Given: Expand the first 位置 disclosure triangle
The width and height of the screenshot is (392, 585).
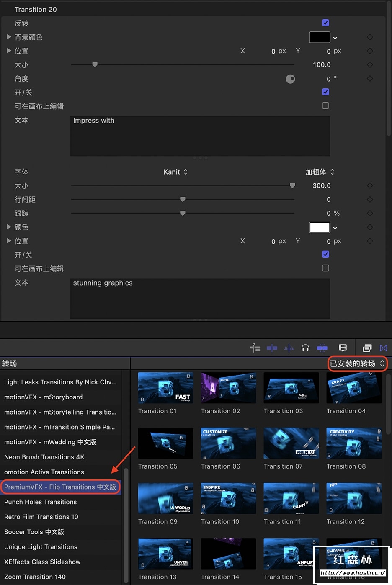Looking at the screenshot, I should pos(9,51).
